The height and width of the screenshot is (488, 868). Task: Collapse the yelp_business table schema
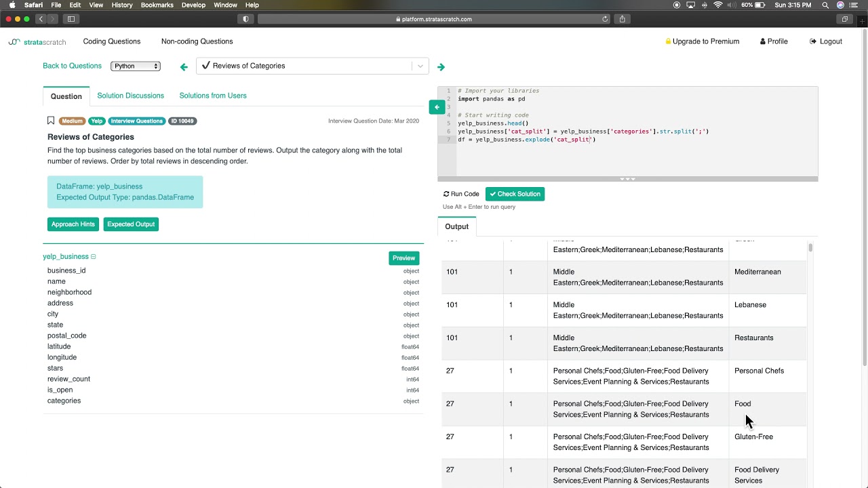pos(94,257)
